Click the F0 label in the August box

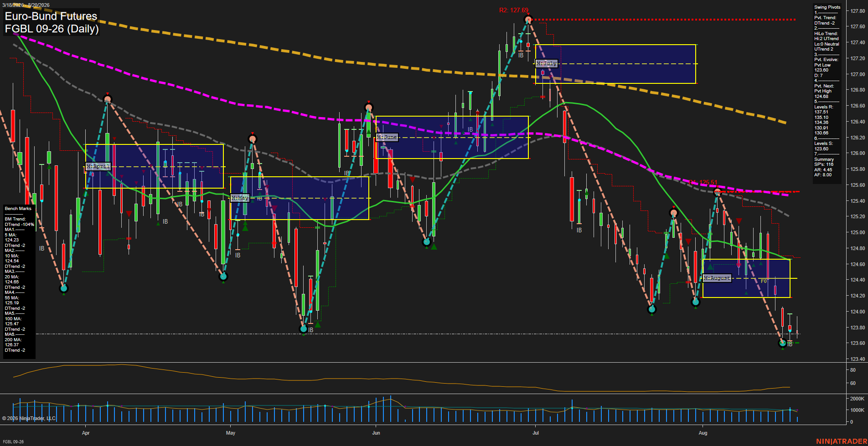tap(764, 281)
